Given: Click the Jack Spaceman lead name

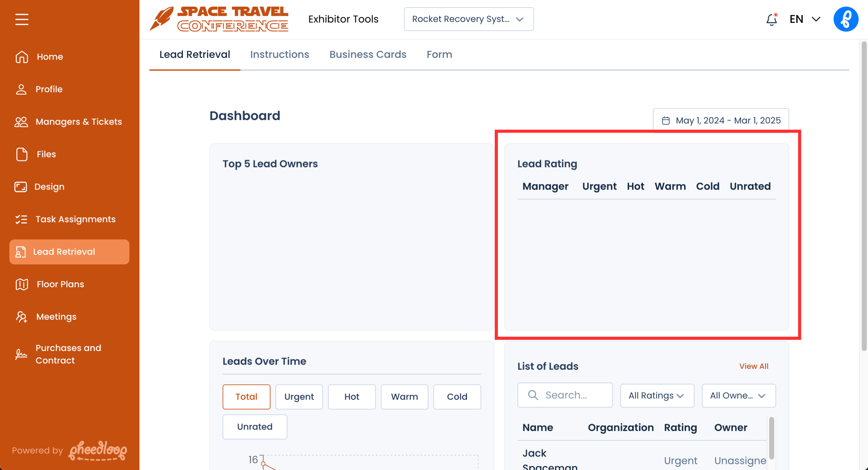Looking at the screenshot, I should [x=550, y=459].
